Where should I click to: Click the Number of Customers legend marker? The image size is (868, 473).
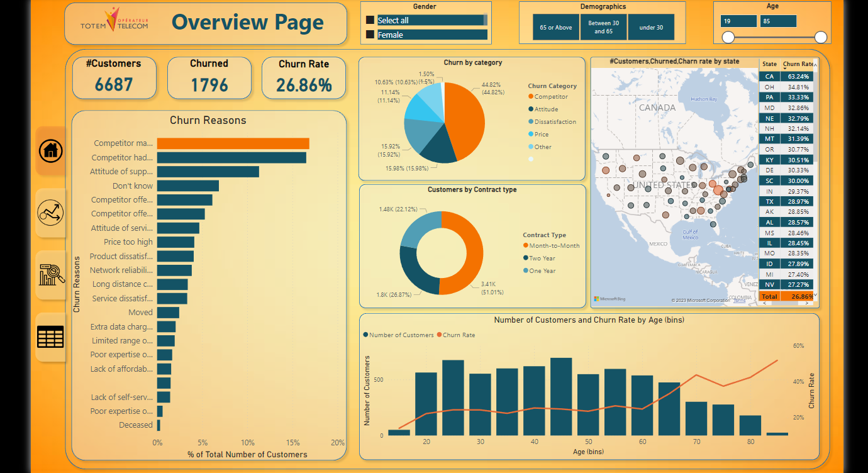coord(366,335)
